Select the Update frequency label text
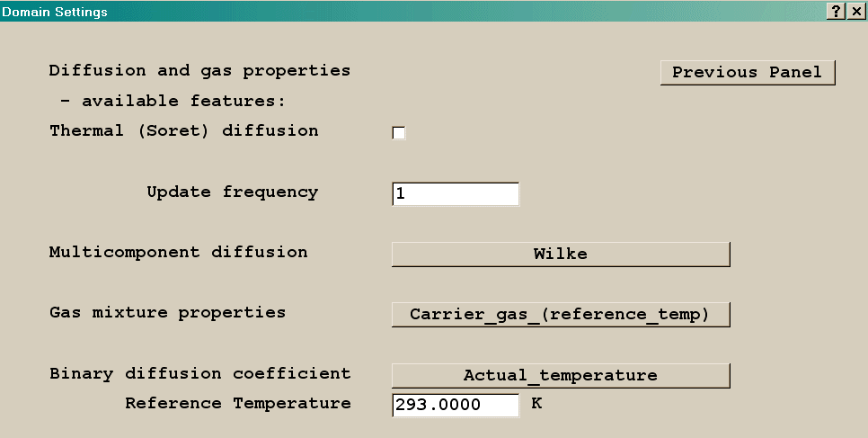The height and width of the screenshot is (438, 868). 232,192
